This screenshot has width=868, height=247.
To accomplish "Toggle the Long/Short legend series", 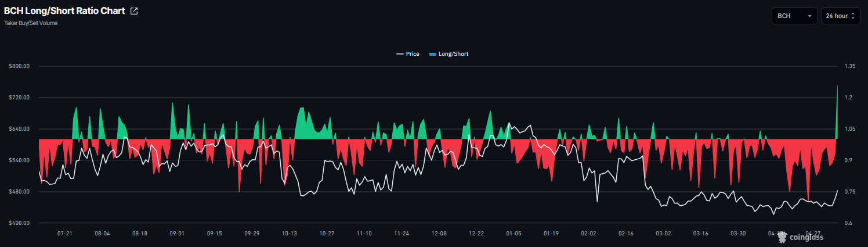I will point(449,54).
